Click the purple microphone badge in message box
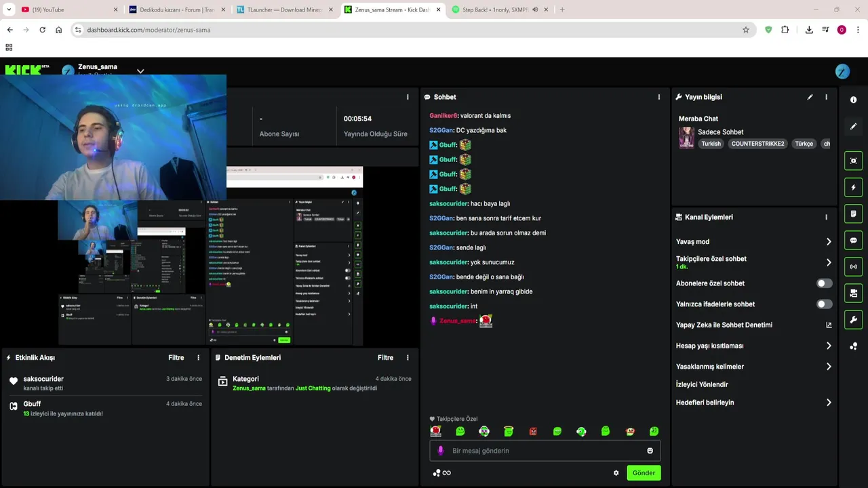The width and height of the screenshot is (868, 488). coord(440,451)
